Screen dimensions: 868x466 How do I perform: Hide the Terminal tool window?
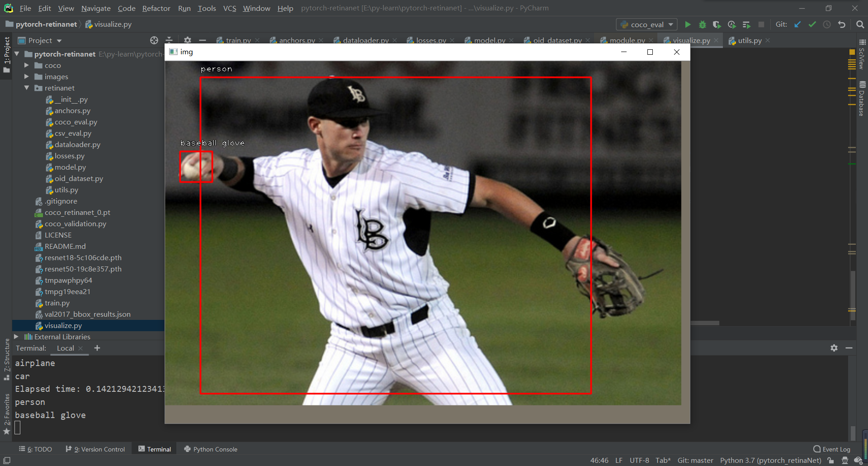point(849,348)
